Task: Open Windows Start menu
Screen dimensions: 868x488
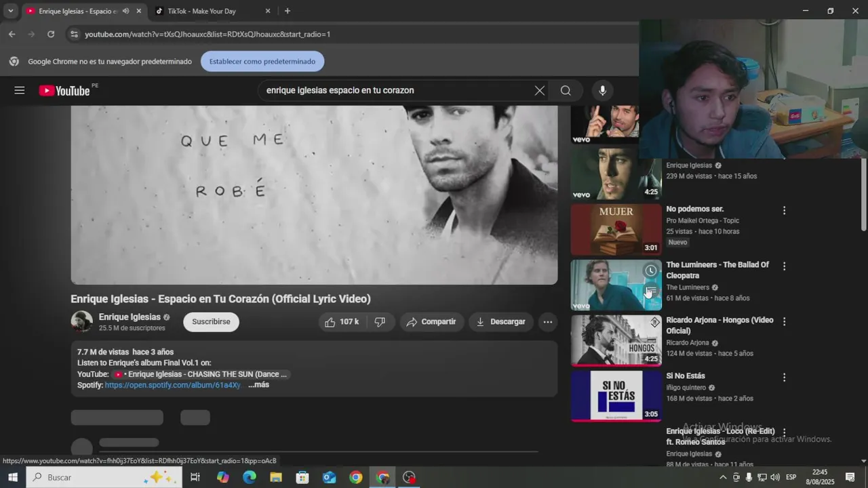Action: pyautogui.click(x=13, y=477)
